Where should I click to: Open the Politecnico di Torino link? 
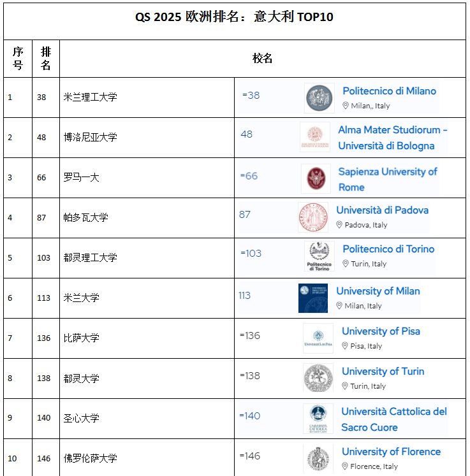point(388,249)
